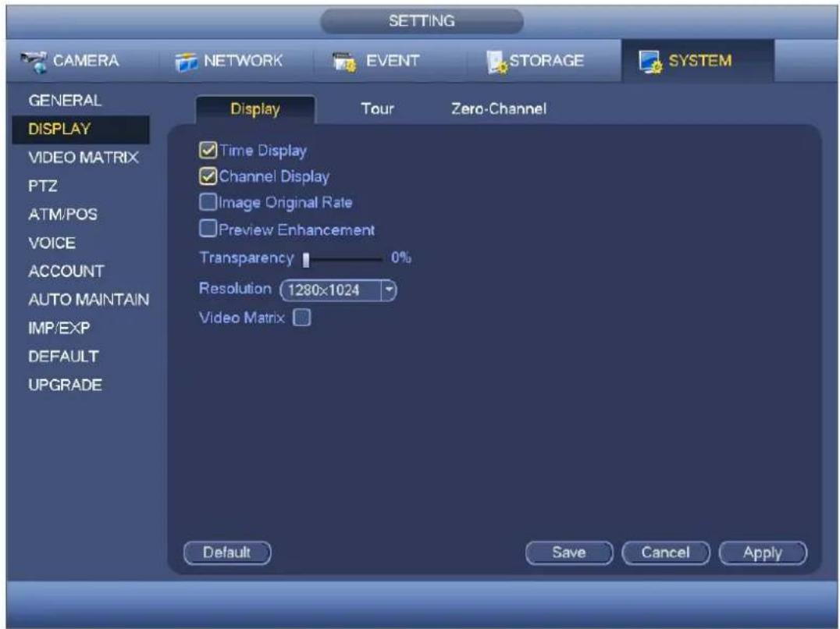Click the Camera icon in top bar
The image size is (840, 629).
point(34,62)
